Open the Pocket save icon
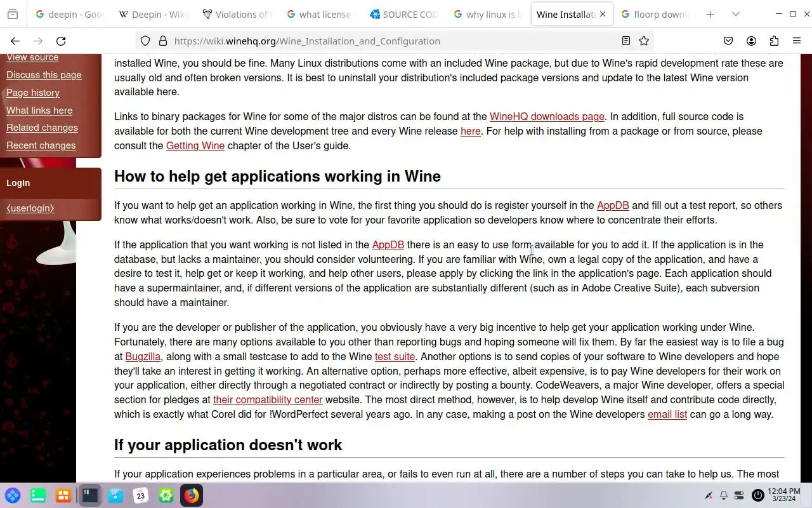The height and width of the screenshot is (508, 812). coord(728,41)
